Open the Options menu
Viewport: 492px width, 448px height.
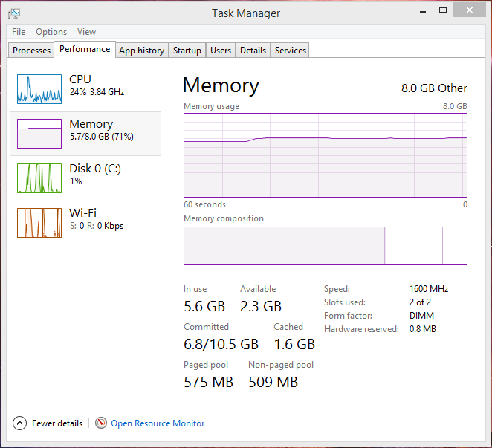coord(51,32)
